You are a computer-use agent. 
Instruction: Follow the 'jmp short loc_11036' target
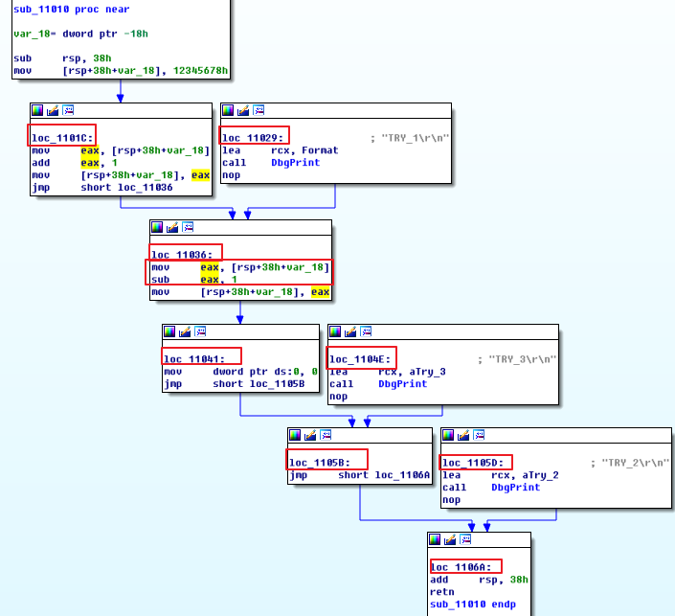pyautogui.click(x=146, y=188)
